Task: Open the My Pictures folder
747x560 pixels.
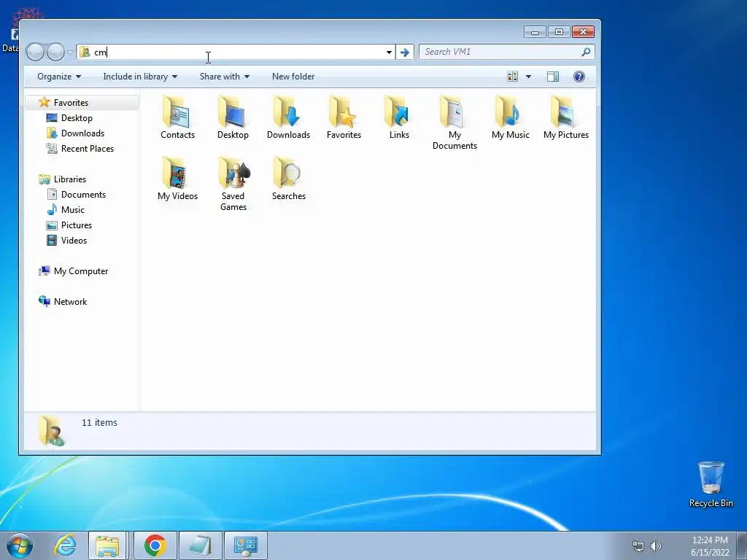Action: (x=566, y=117)
